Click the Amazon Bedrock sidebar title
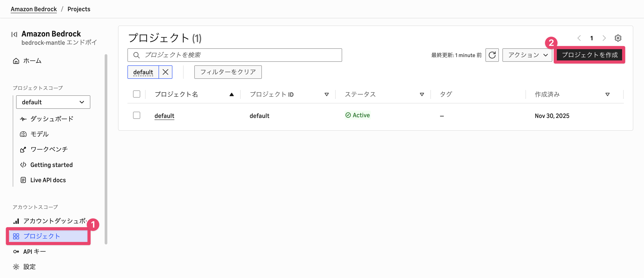 coord(51,34)
